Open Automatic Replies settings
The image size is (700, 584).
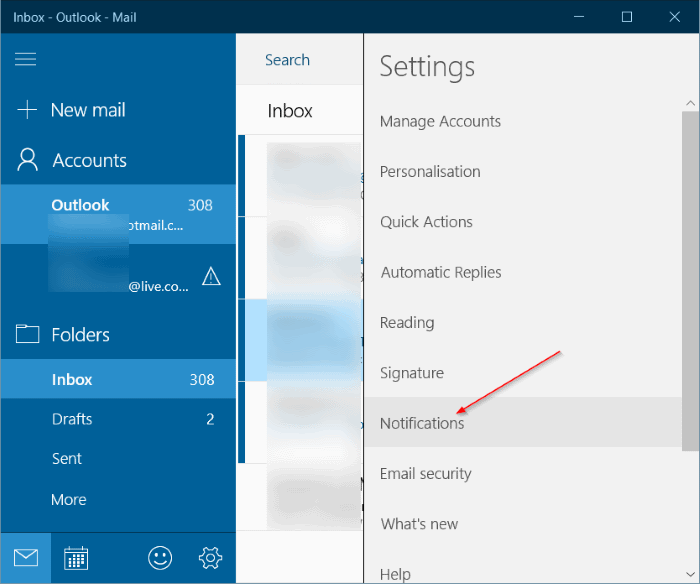pos(441,272)
